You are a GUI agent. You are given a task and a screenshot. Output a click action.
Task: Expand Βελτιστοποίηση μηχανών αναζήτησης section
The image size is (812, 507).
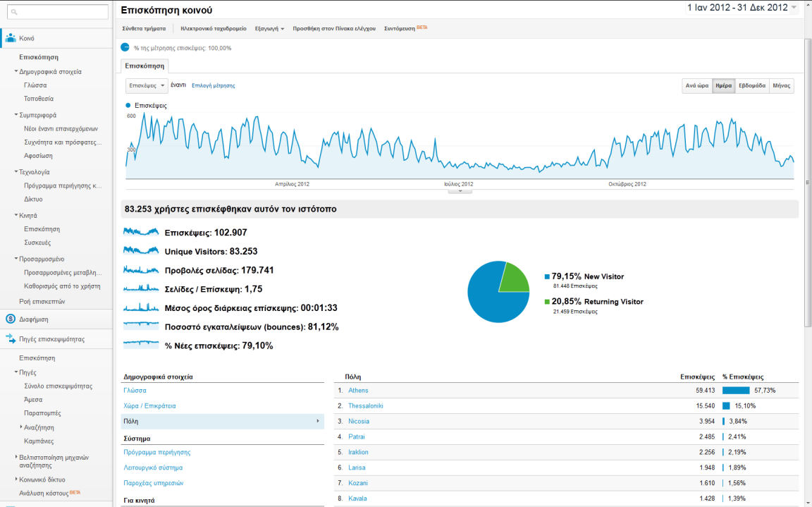point(16,457)
